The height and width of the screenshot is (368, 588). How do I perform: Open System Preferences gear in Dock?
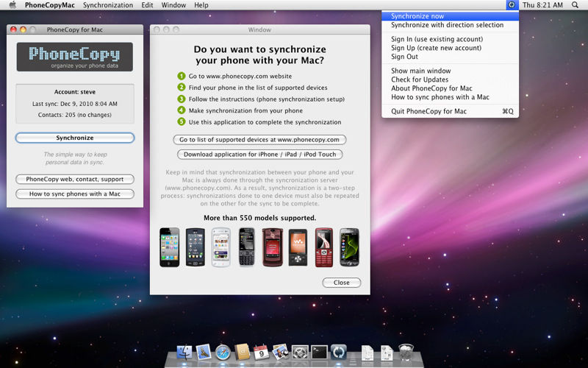[x=300, y=353]
